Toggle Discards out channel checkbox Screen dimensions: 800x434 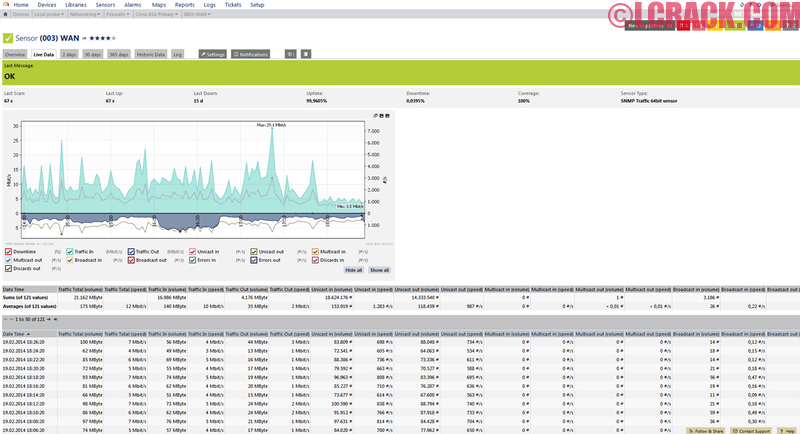tap(9, 268)
